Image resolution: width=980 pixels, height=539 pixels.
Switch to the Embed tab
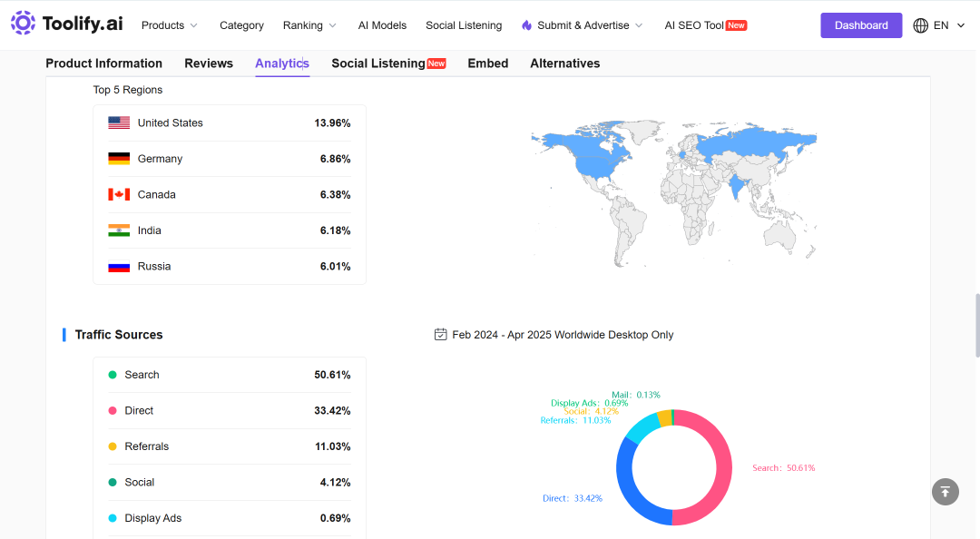[488, 64]
